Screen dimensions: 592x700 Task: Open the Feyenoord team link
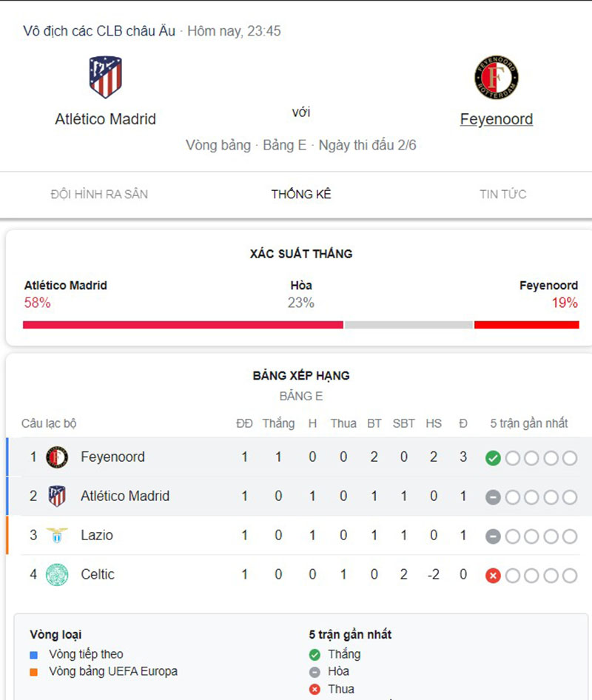[x=497, y=118]
